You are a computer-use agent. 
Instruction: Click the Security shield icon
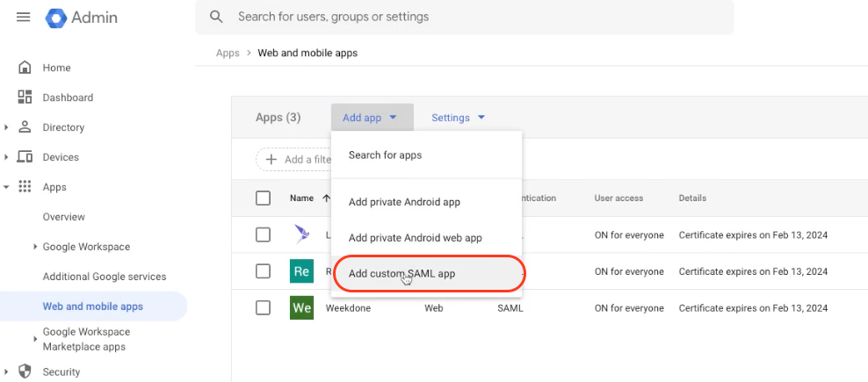click(x=25, y=371)
